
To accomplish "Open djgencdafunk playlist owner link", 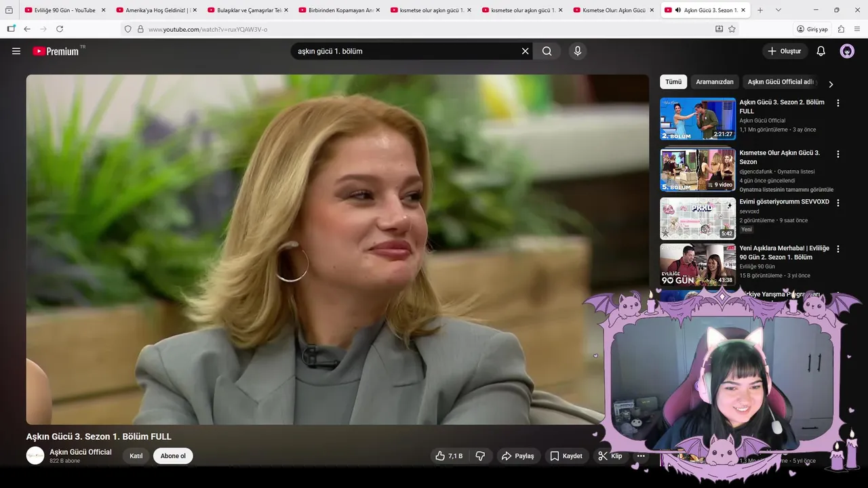I will point(755,171).
